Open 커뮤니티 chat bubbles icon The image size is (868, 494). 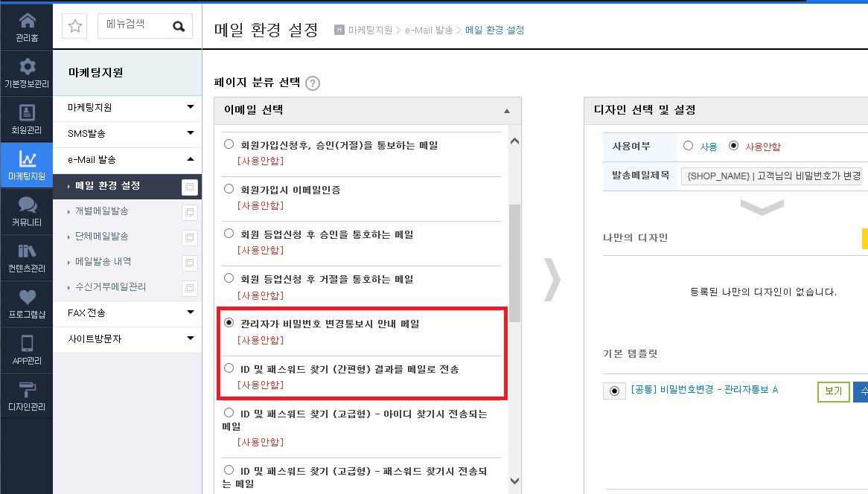pos(27,205)
